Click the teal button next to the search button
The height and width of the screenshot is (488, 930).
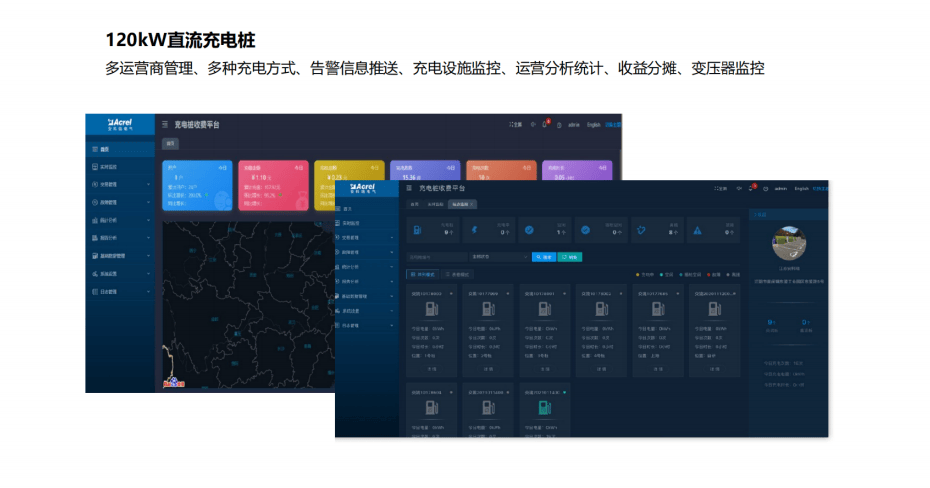tap(570, 257)
